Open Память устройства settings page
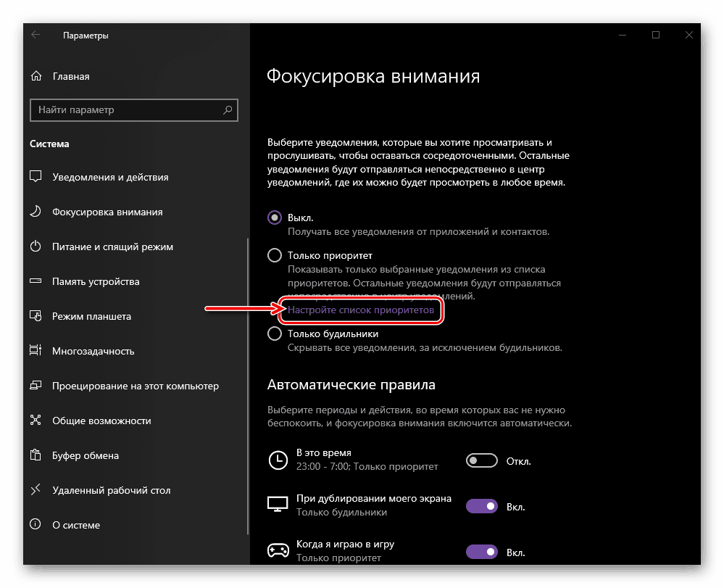Screen dimensions: 724x588 (x=96, y=281)
